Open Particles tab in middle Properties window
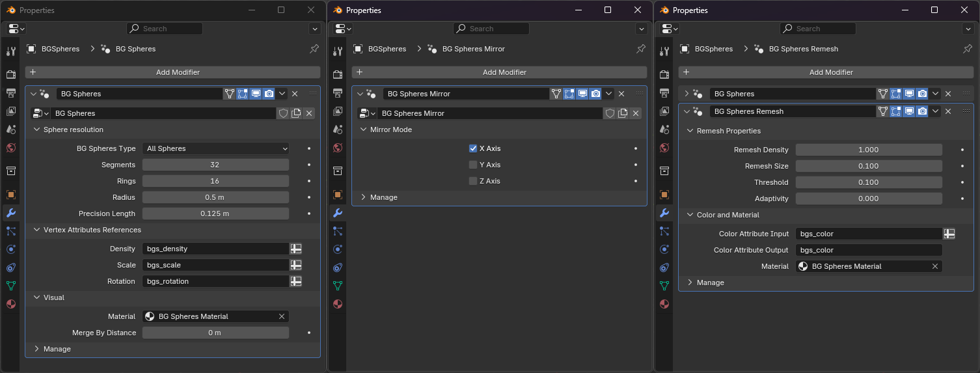 (337, 230)
